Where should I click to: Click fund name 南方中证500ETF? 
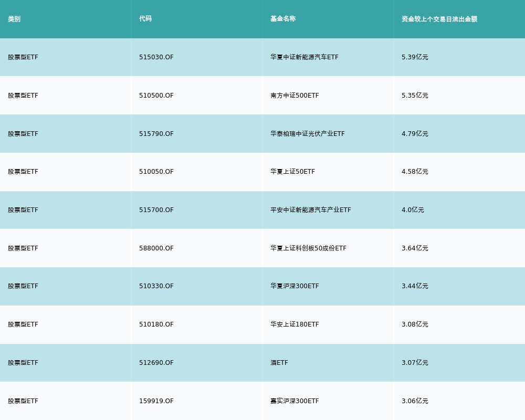(x=295, y=96)
